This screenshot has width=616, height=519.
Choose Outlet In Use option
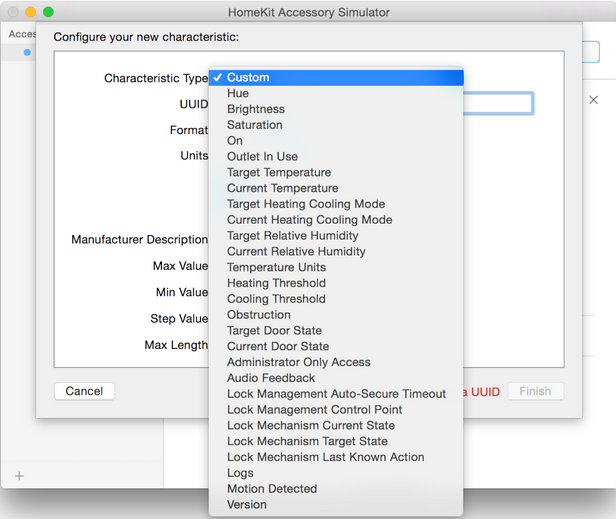[262, 157]
